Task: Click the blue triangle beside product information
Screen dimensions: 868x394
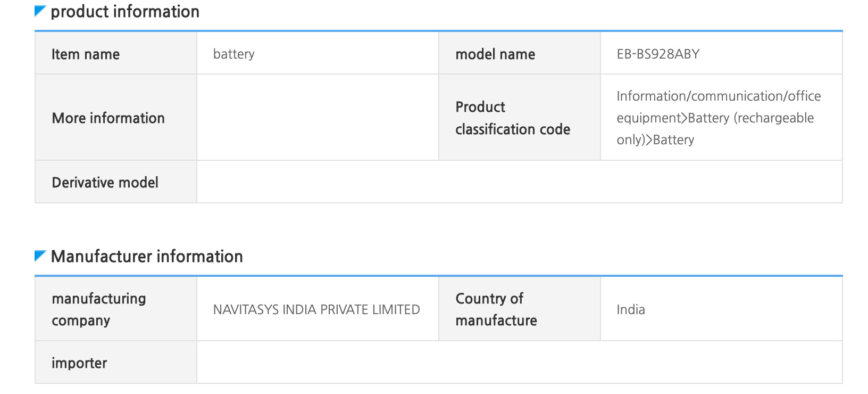Action: coord(39,11)
